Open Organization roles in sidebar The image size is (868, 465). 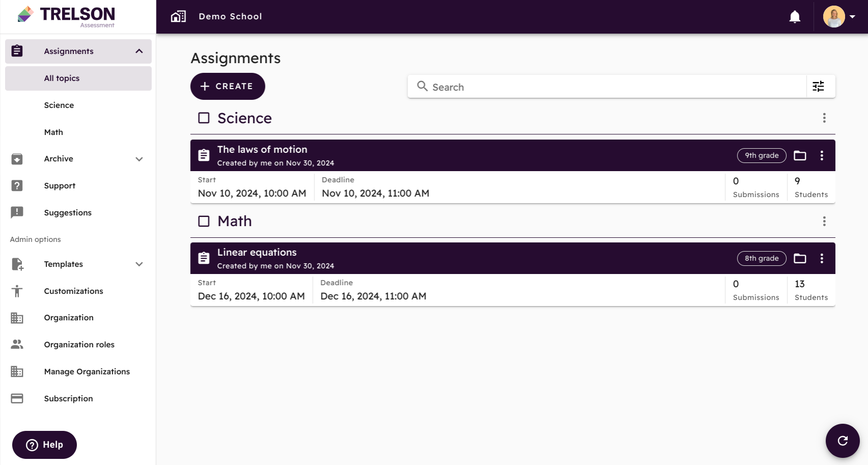[x=78, y=345]
